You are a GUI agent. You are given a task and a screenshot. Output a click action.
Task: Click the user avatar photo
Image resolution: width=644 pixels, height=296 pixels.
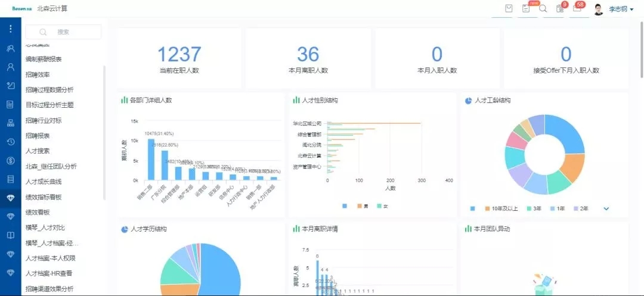pos(599,9)
